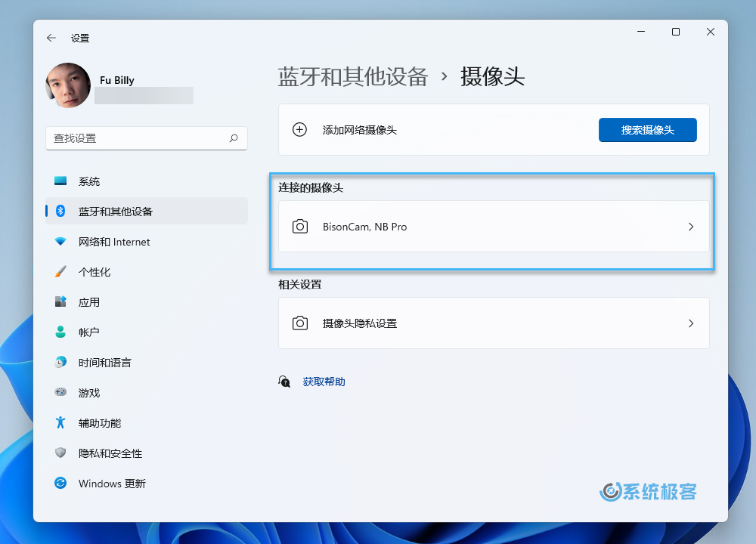Open 时间和语言 settings

coord(147,363)
